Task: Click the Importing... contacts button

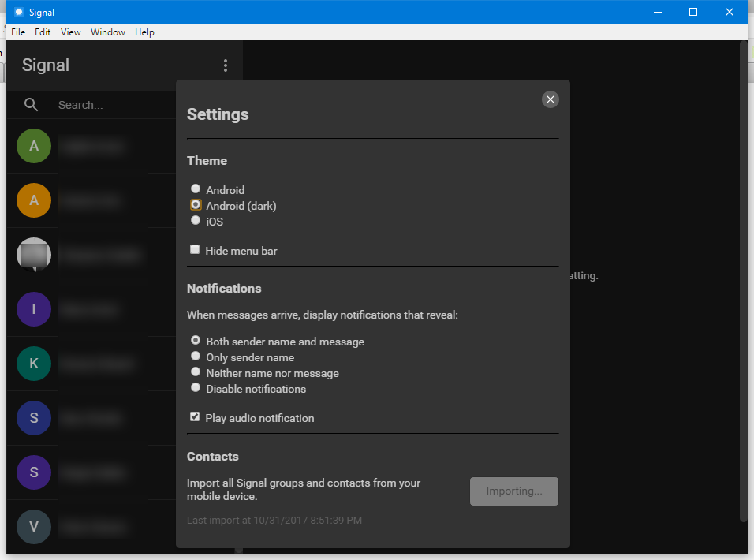Action: 513,491
